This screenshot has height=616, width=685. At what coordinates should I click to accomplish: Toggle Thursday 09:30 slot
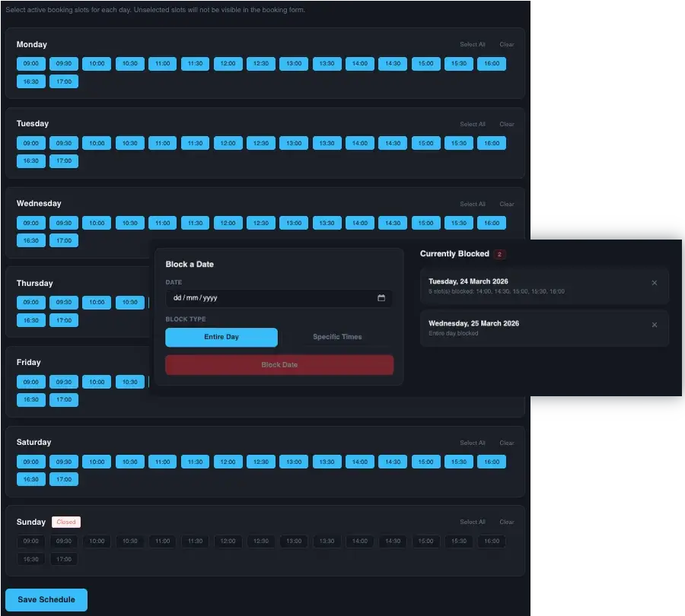pos(64,303)
